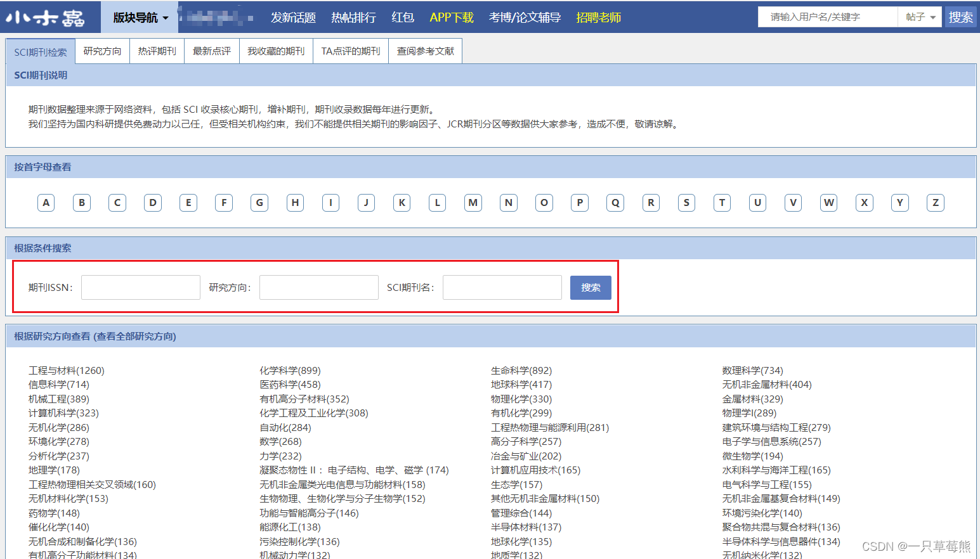Image resolution: width=980 pixels, height=559 pixels.
Task: Select letter B journal filter
Action: 82,203
